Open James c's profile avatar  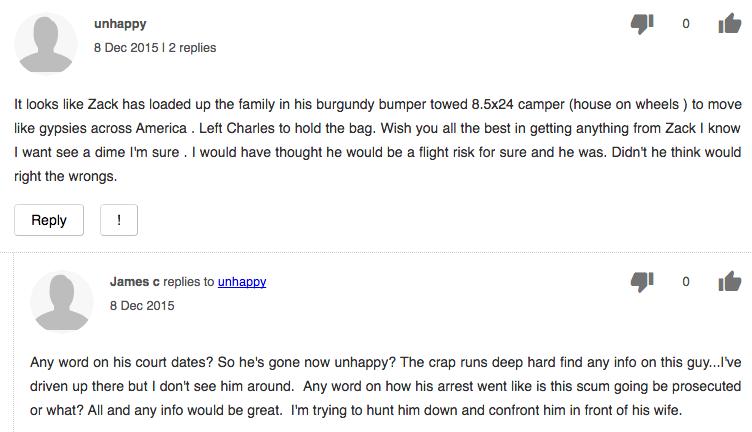(61, 302)
